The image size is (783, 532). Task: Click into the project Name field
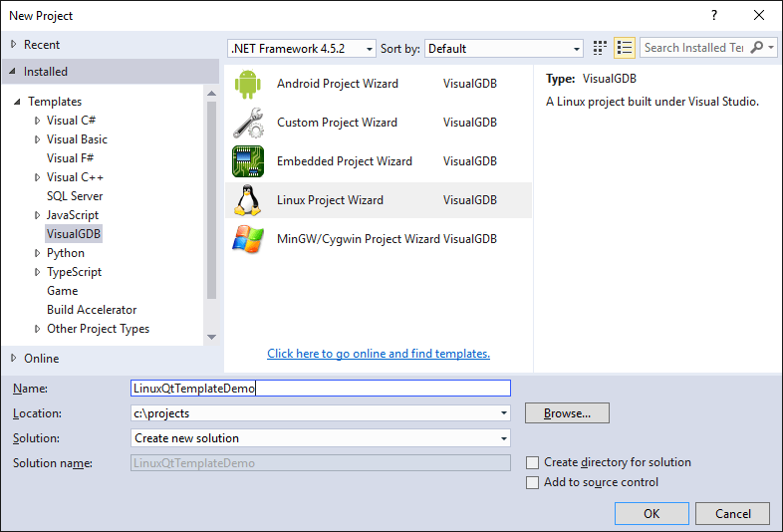coord(321,389)
